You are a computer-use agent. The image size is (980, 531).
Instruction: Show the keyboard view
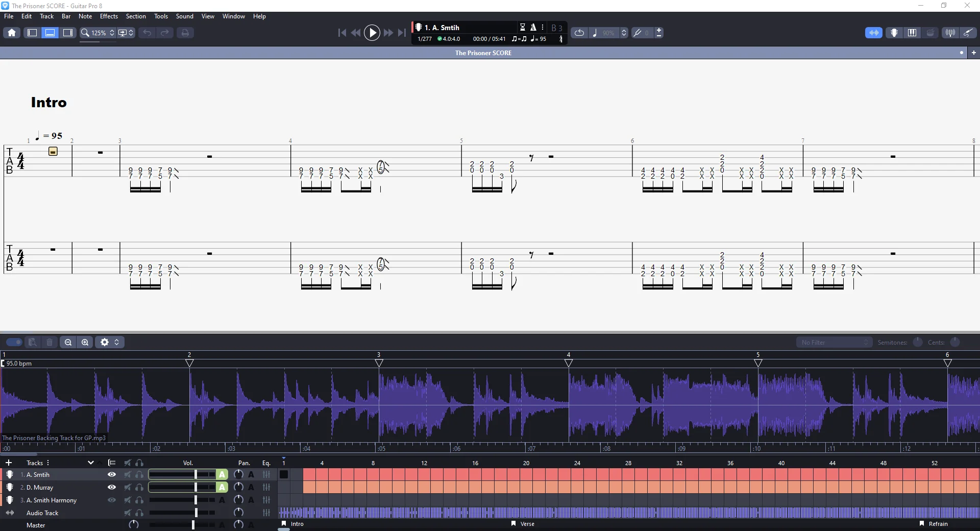click(x=912, y=33)
